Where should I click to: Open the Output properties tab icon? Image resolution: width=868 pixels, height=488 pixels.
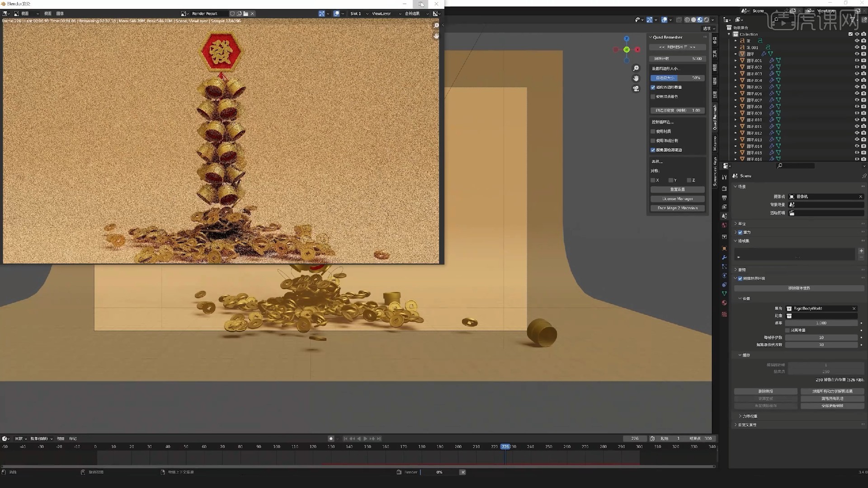pos(724,198)
